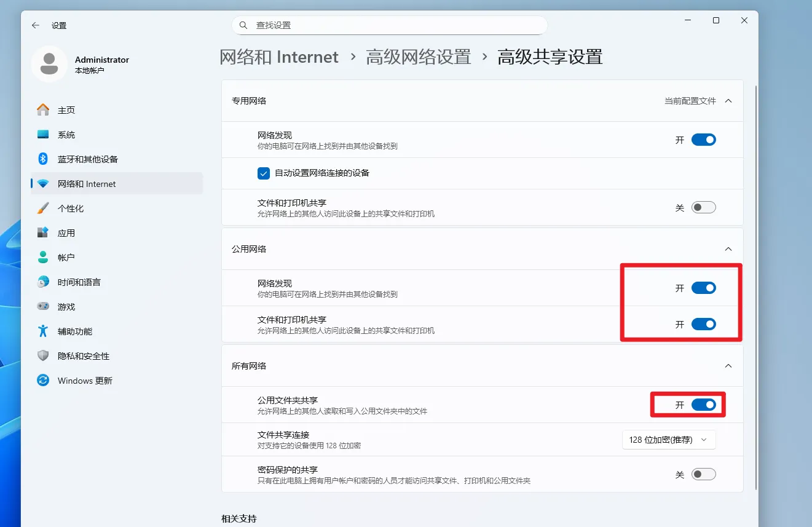812x527 pixels.
Task: Select the 系统 monitor icon in the sidebar
Action: pos(43,135)
